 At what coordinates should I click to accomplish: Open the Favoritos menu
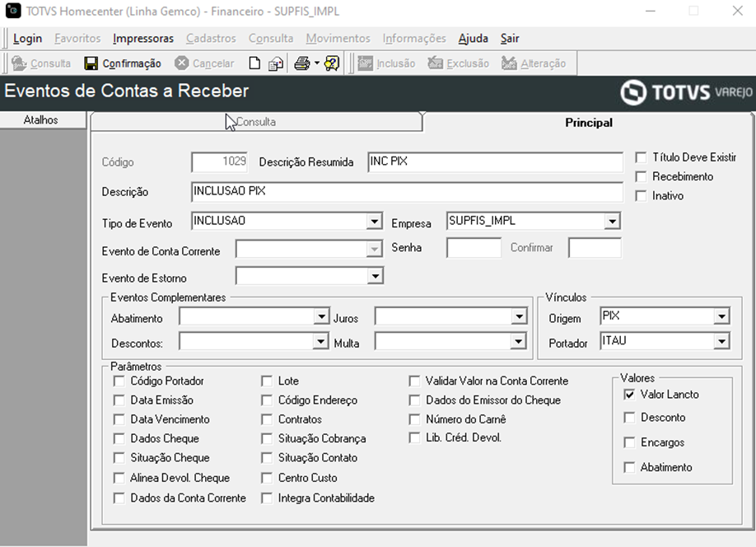coord(77,39)
